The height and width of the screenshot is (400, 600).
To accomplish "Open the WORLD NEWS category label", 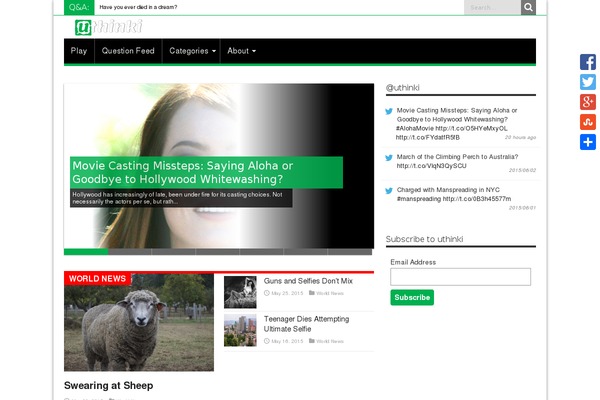I will [x=97, y=279].
